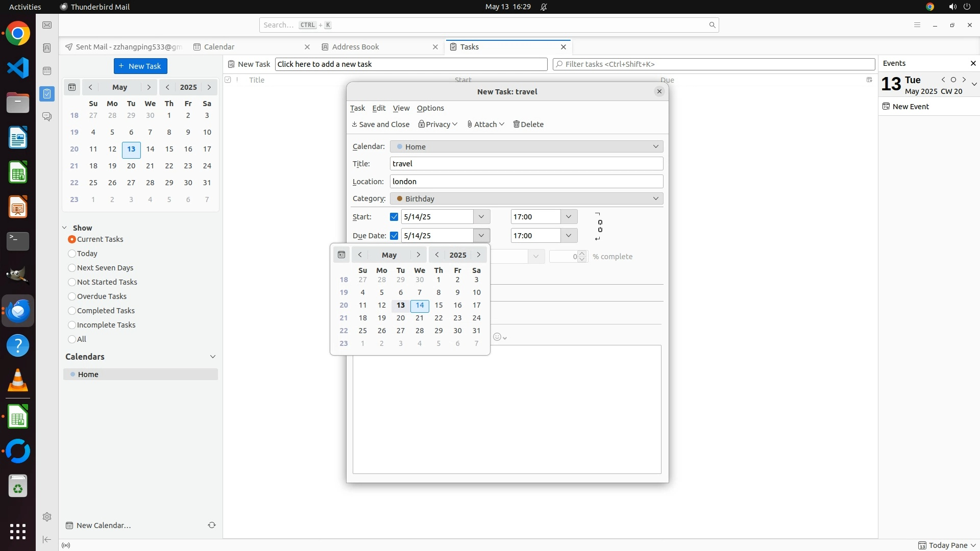The image size is (980, 551).
Task: Open the Calendar Home dropdown
Action: (526, 147)
